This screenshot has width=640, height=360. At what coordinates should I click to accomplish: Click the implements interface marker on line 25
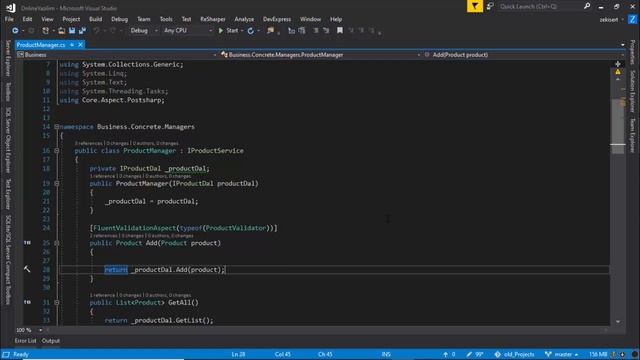(x=27, y=243)
